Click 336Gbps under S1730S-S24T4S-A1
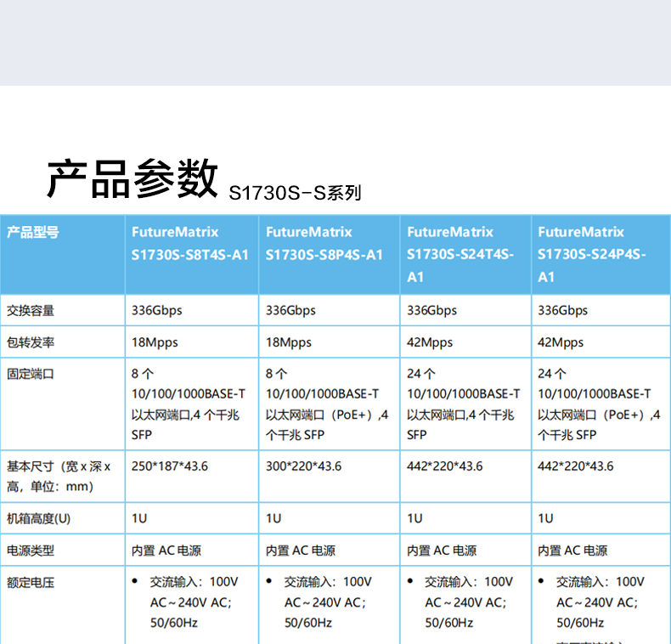The width and height of the screenshot is (671, 644). point(431,310)
